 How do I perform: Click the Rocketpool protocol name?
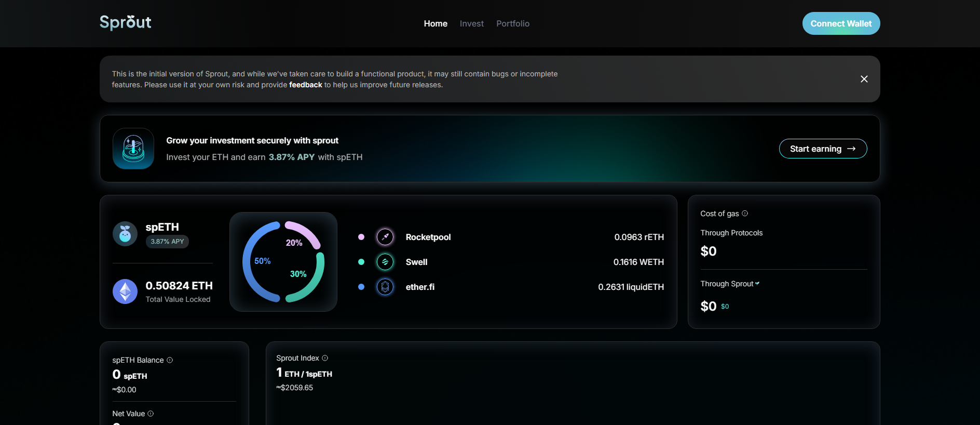[x=428, y=237]
